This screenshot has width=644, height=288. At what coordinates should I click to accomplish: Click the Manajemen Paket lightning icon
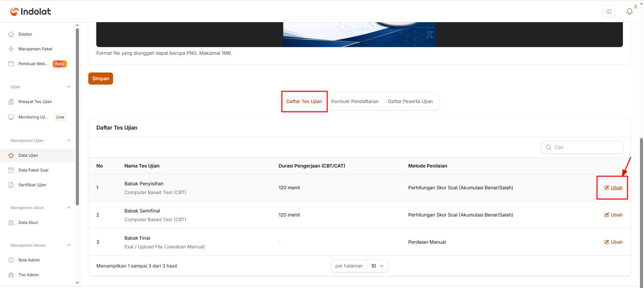pyautogui.click(x=11, y=49)
